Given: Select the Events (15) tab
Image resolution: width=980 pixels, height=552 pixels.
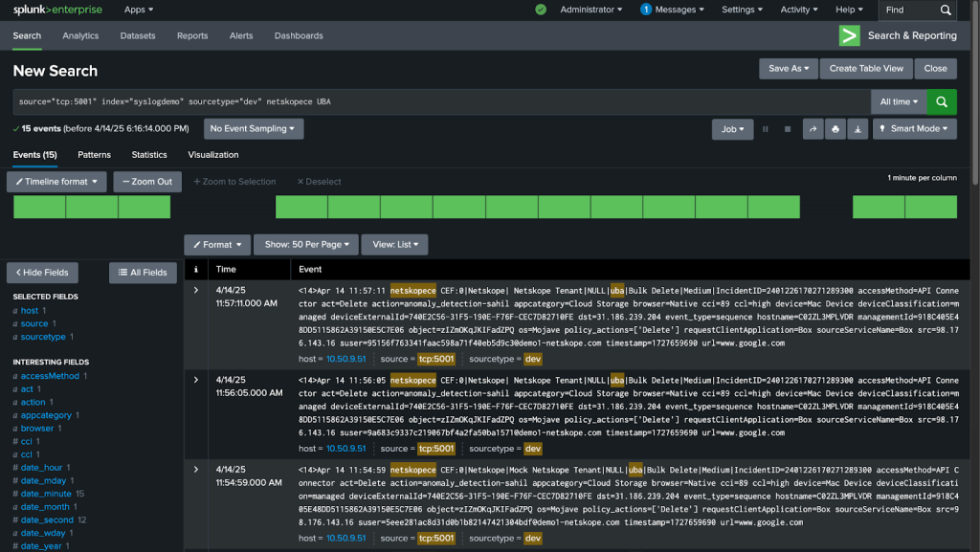Looking at the screenshot, I should 35,155.
